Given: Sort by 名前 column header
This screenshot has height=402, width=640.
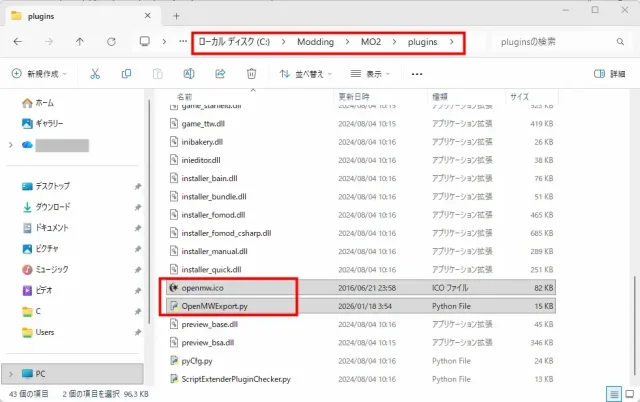Looking at the screenshot, I should coord(184,97).
